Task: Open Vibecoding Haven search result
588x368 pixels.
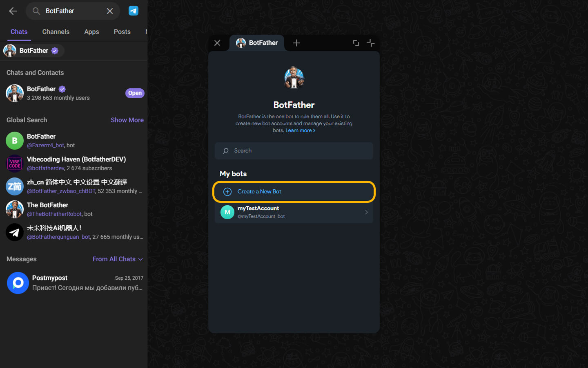Action: point(75,164)
